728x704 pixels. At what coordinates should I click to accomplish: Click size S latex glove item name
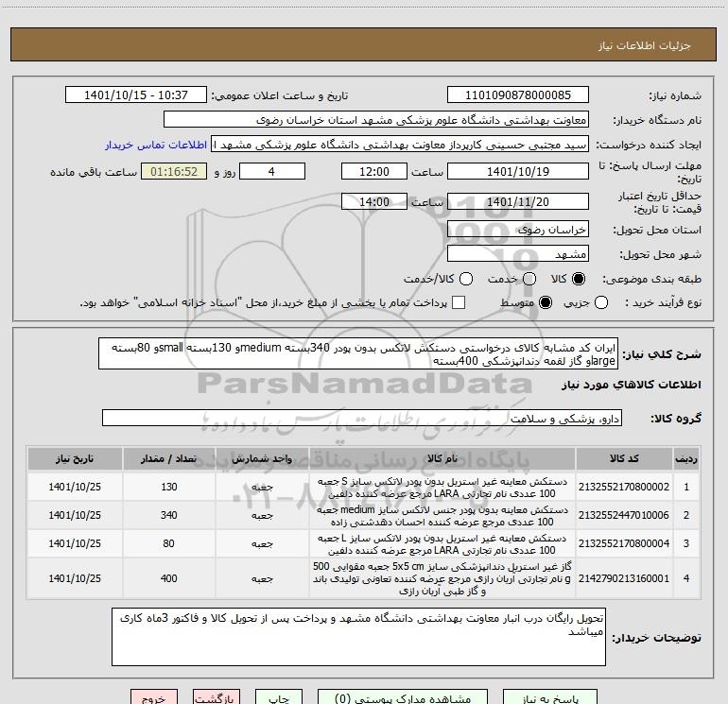point(442,488)
